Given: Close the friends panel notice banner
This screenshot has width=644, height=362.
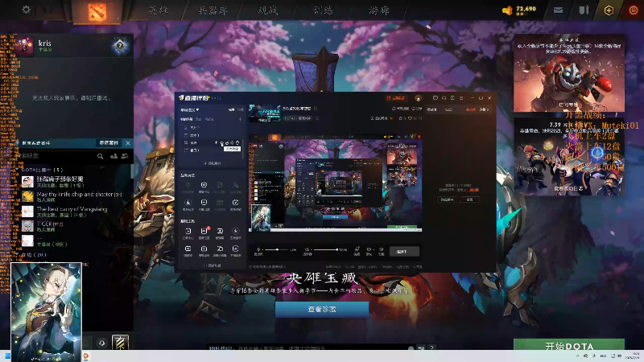Looking at the screenshot, I should [x=128, y=143].
